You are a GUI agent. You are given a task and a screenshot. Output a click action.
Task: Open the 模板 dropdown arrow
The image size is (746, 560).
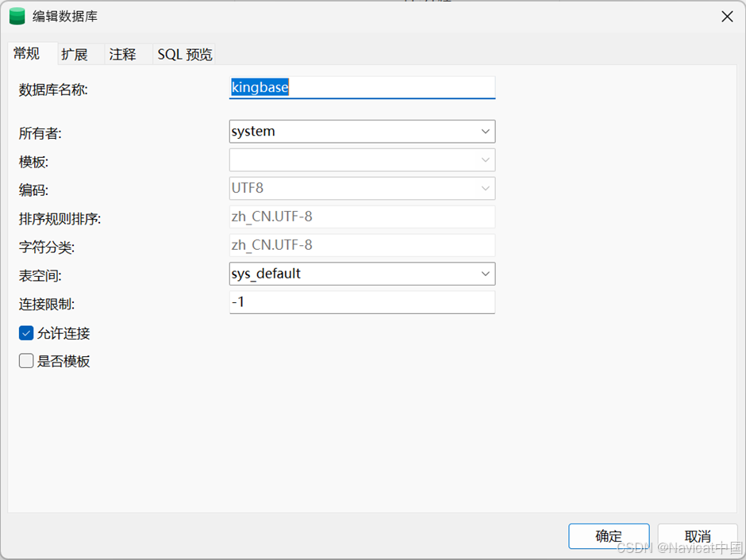tap(485, 160)
